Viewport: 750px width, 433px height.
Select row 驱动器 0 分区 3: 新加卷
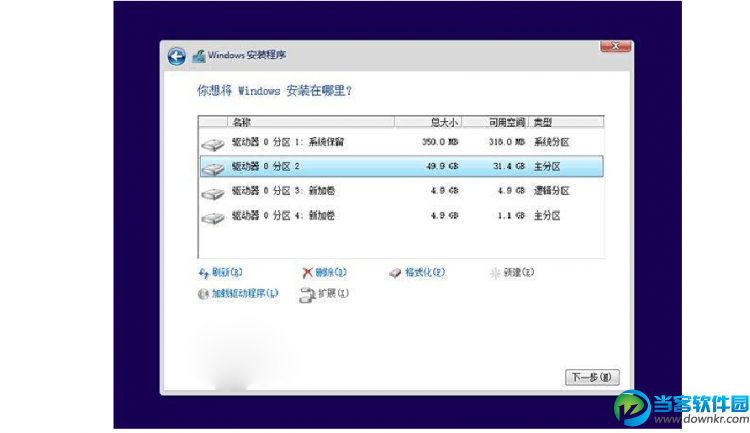[401, 191]
